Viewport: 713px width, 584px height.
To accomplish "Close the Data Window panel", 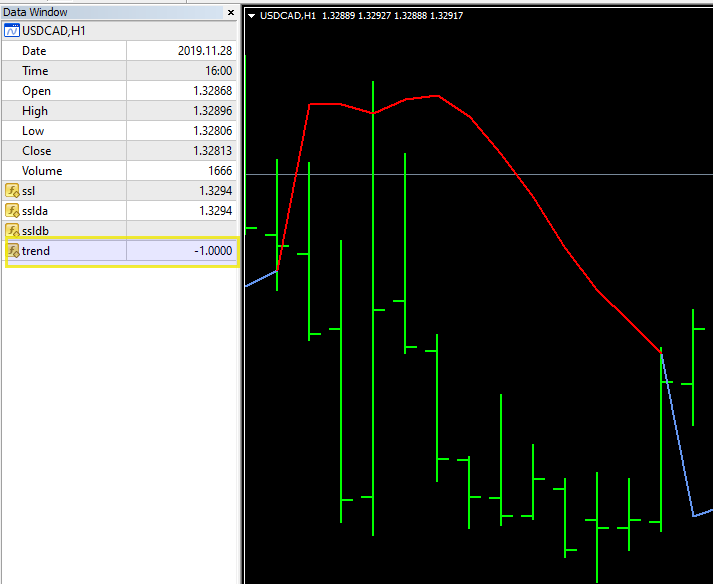I will coord(231,12).
